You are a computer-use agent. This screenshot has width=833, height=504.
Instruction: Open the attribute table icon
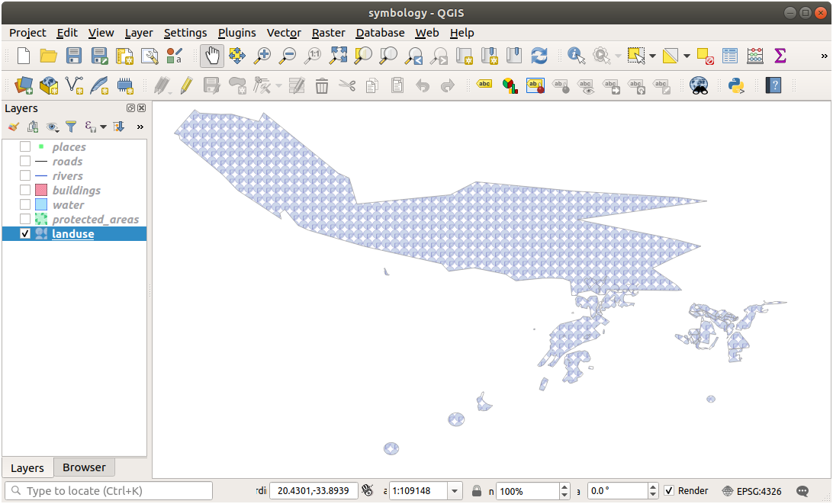pos(730,55)
